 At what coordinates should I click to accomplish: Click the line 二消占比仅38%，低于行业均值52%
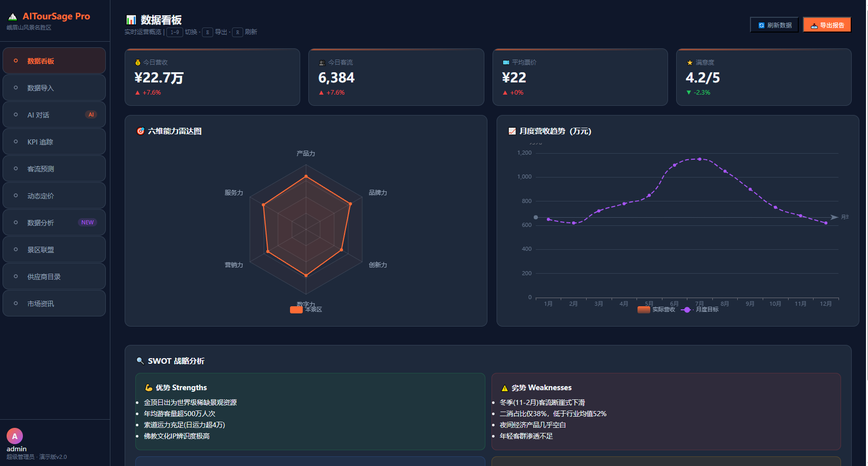[553, 414]
